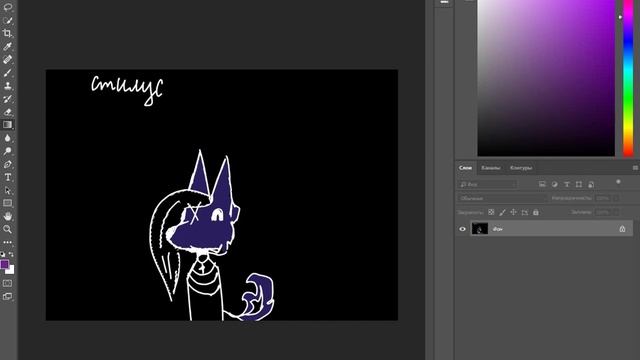Filter layers by smart objects

(591, 184)
